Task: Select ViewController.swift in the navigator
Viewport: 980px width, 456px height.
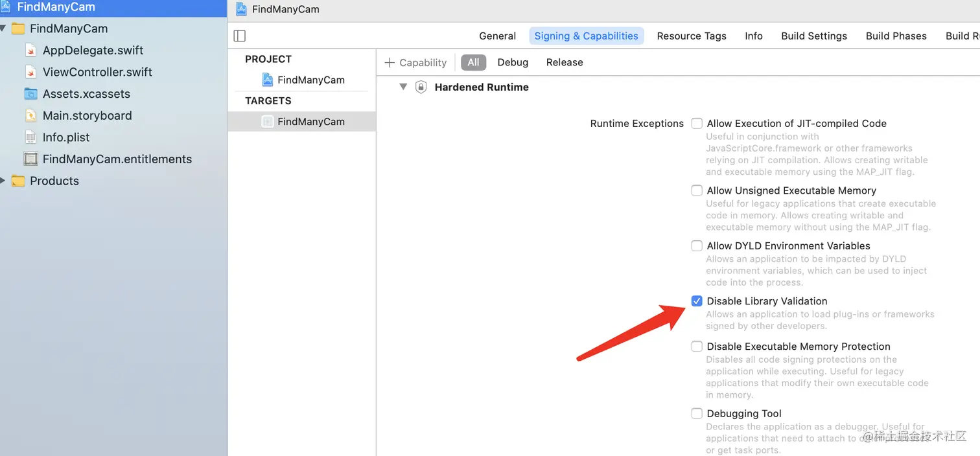Action: point(97,72)
